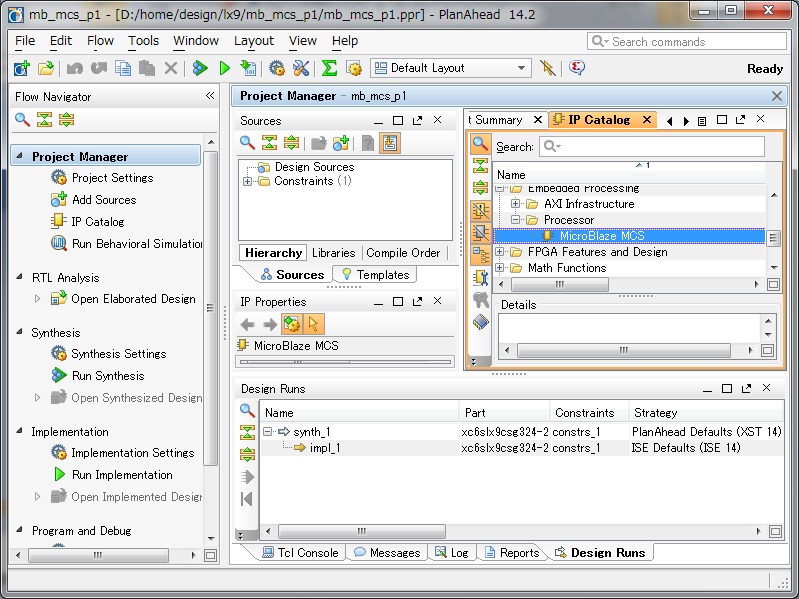
Task: Click the Undo toolbar icon
Action: pyautogui.click(x=75, y=68)
